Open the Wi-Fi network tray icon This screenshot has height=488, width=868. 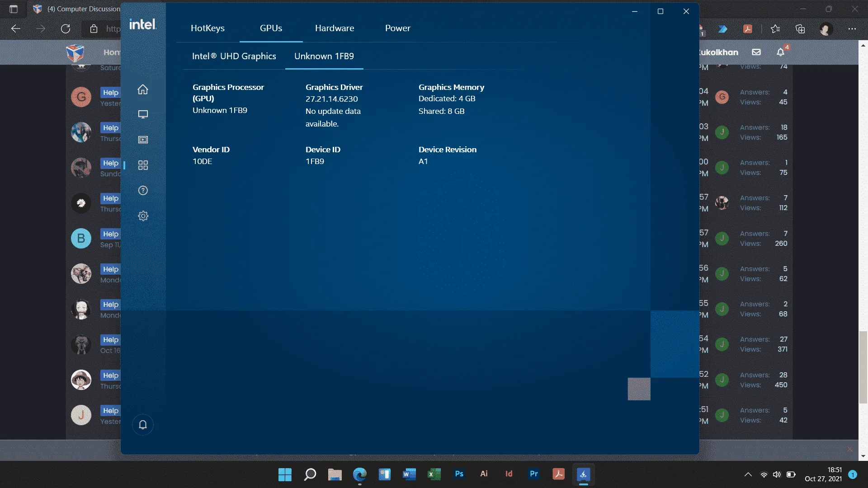764,474
